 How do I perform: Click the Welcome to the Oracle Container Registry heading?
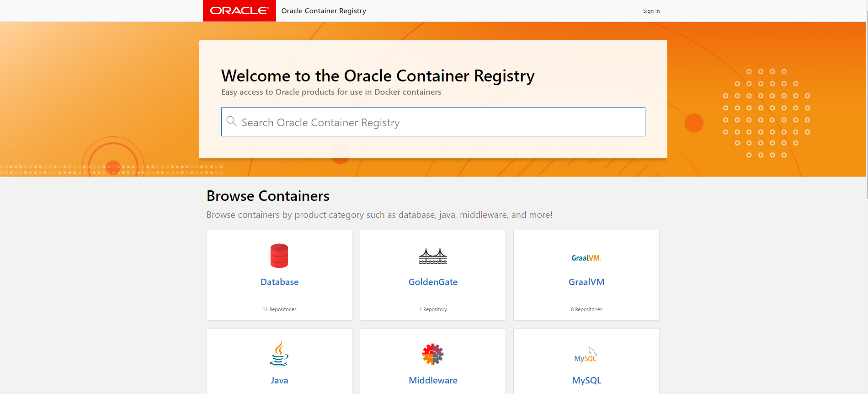[x=378, y=76]
